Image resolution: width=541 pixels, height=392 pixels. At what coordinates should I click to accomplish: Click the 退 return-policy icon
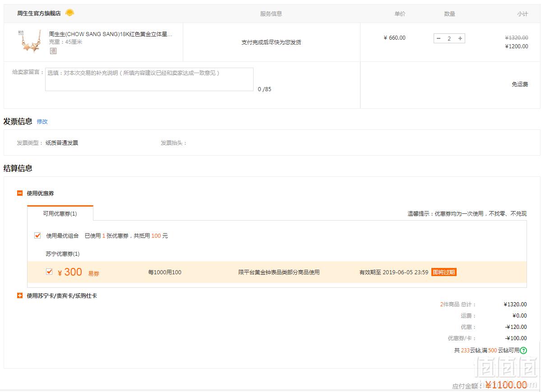[x=53, y=51]
